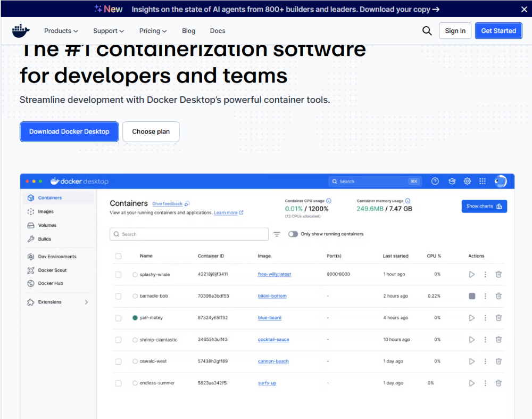Open more actions menu for yarr-matey

click(x=485, y=318)
